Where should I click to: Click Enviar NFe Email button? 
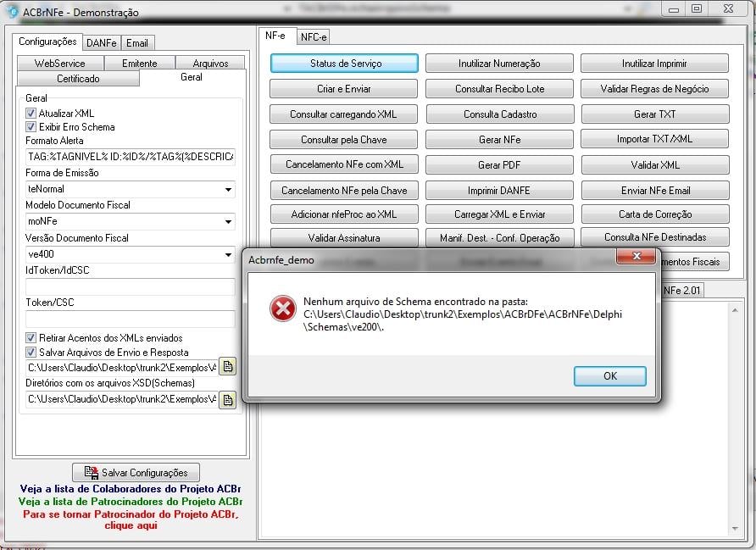[x=655, y=191]
